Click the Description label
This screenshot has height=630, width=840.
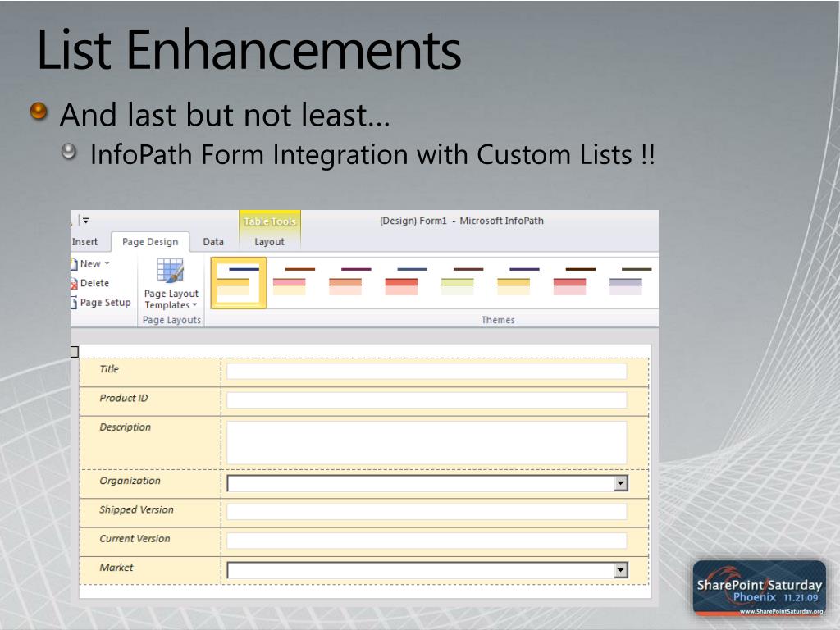(126, 427)
